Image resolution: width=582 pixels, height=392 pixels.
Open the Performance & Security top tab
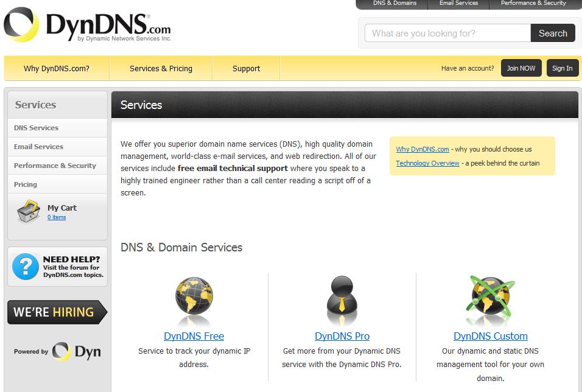(533, 3)
